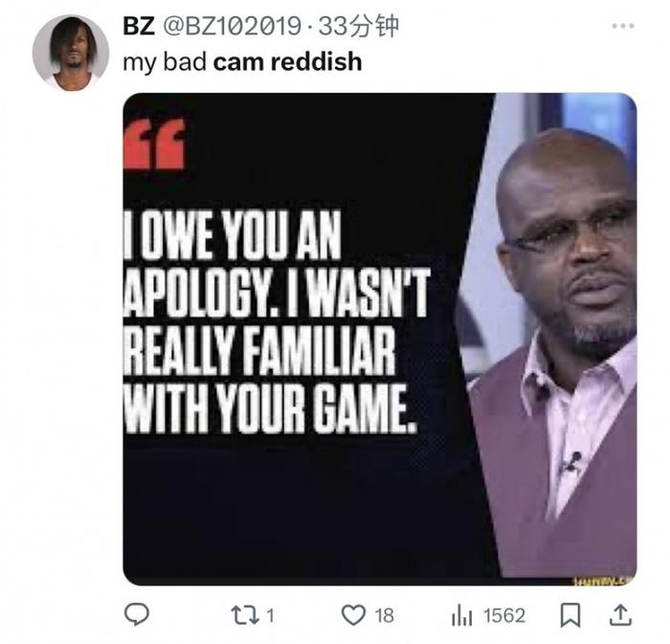Open the attached meme image
Image resolution: width=670 pixels, height=644 pixels.
pyautogui.click(x=379, y=339)
